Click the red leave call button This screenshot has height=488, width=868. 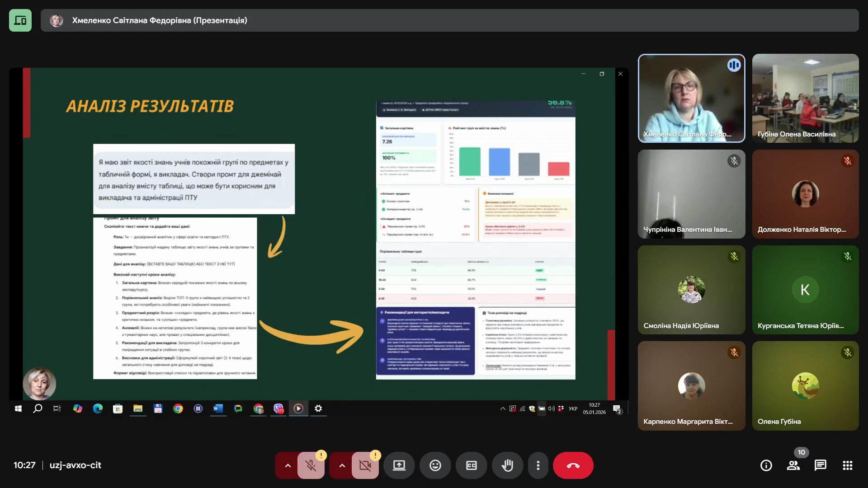click(x=573, y=465)
